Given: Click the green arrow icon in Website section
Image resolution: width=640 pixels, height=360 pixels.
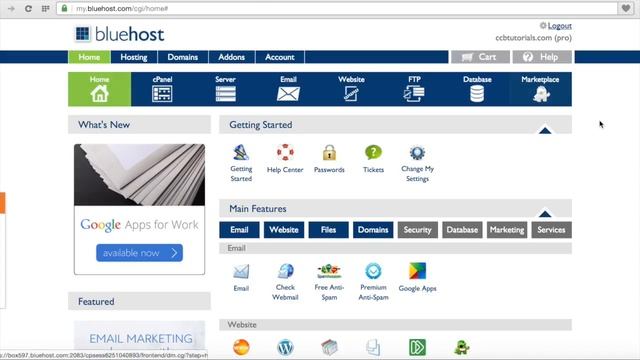Looking at the screenshot, I should tap(418, 347).
